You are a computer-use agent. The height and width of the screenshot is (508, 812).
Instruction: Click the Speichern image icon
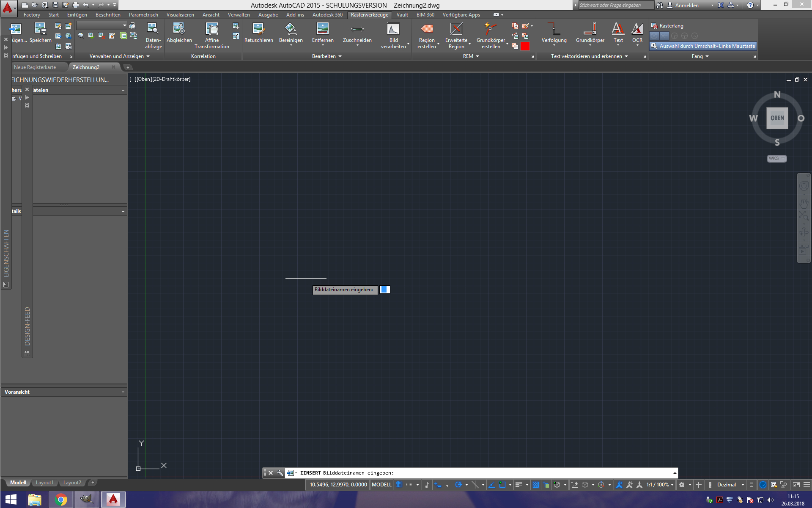pyautogui.click(x=40, y=29)
